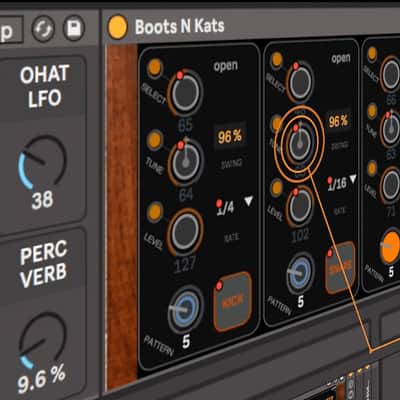400x400 pixels.
Task: Click the LEVEL knob with value 127
Action: click(185, 232)
